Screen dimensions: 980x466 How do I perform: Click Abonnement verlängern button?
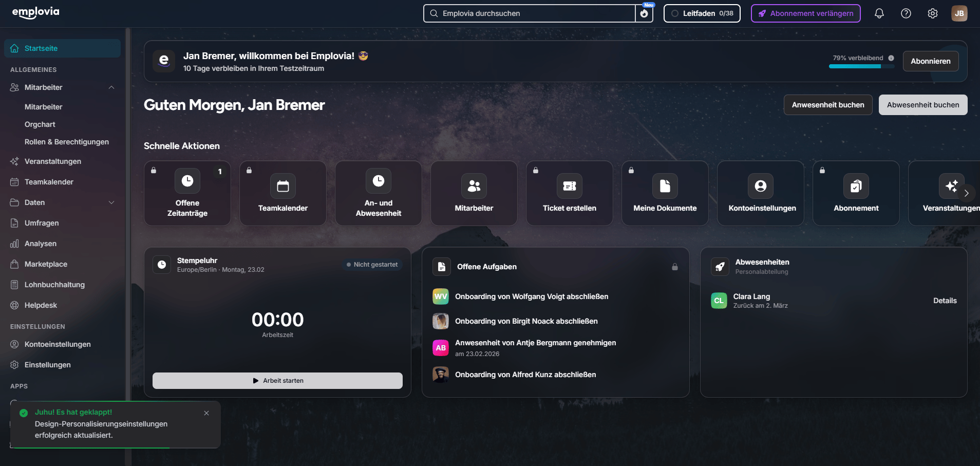pos(805,13)
